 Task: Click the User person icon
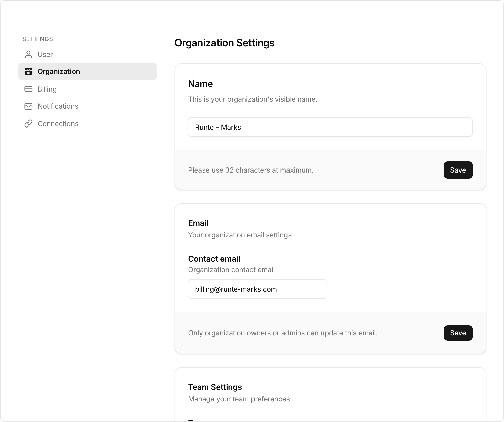click(28, 54)
